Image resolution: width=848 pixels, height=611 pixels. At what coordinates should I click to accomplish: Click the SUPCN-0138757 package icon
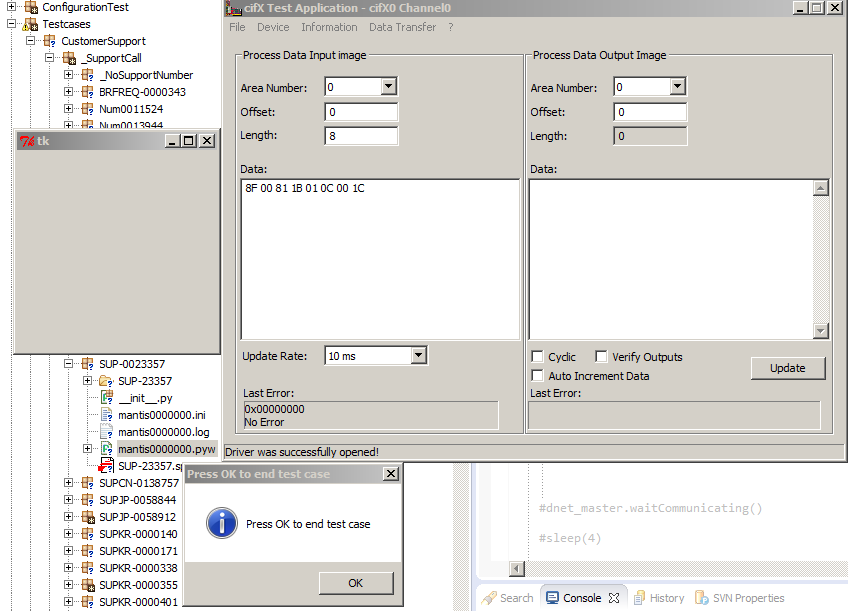coord(88,483)
